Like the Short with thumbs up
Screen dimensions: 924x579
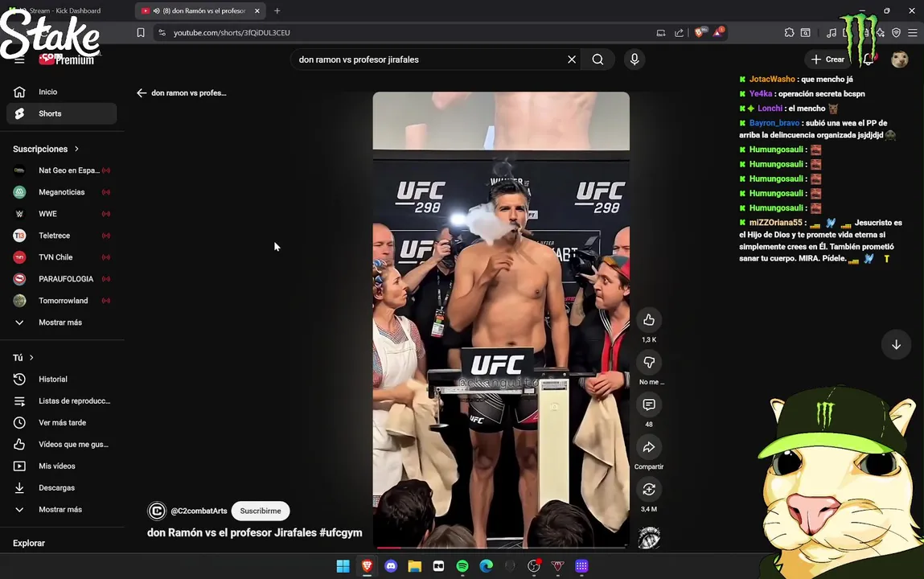click(x=649, y=320)
